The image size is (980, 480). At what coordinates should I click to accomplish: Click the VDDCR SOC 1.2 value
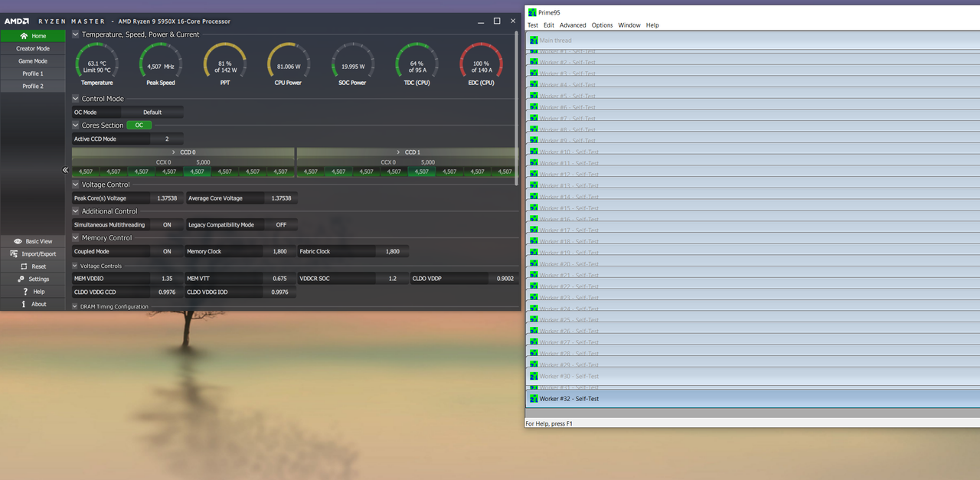[393, 279]
